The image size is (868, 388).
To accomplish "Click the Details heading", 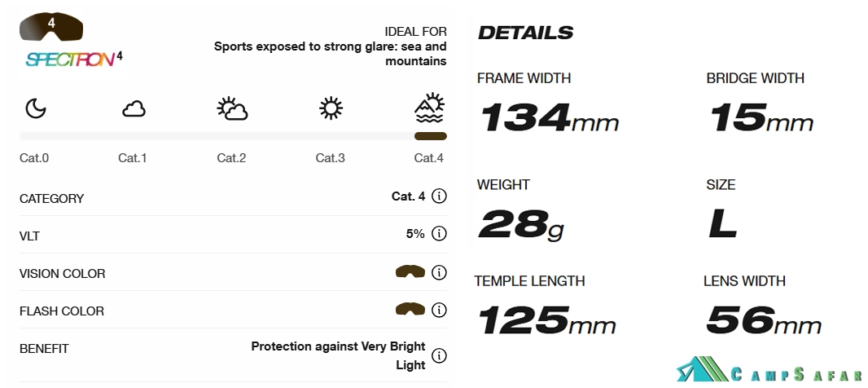I will 525,33.
